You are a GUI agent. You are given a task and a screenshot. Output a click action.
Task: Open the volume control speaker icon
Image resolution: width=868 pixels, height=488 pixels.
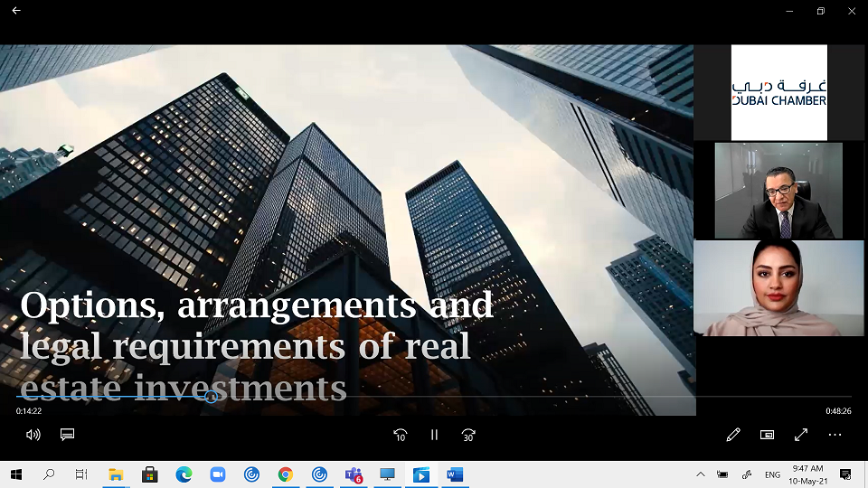[x=33, y=435]
